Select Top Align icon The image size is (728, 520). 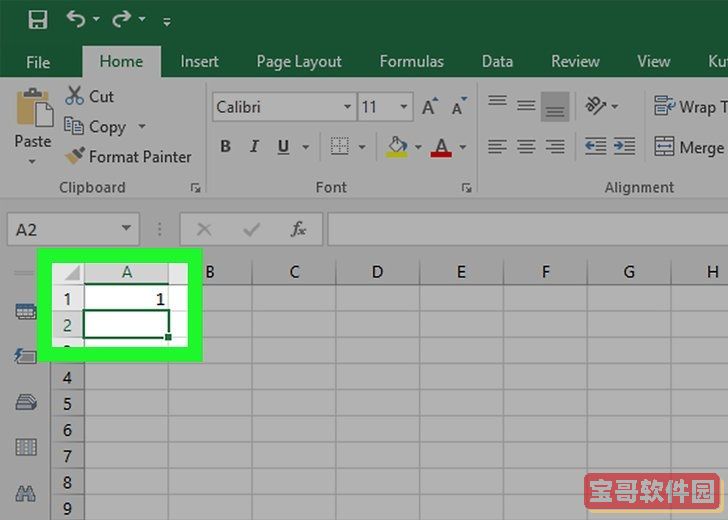pyautogui.click(x=498, y=101)
